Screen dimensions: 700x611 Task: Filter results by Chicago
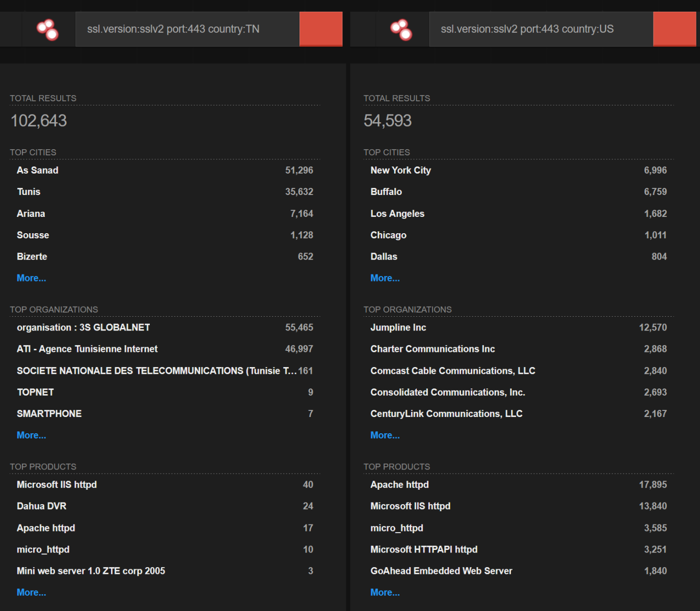[389, 235]
